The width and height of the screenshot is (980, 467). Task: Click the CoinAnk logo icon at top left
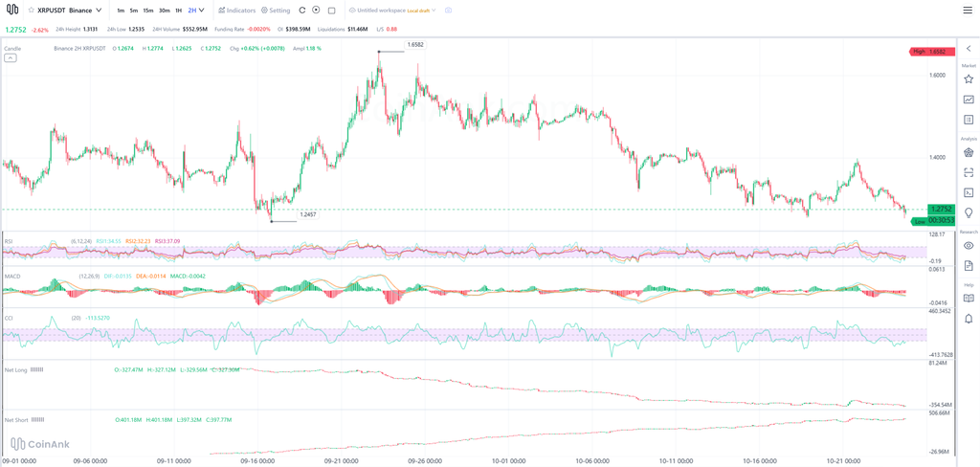click(11, 10)
